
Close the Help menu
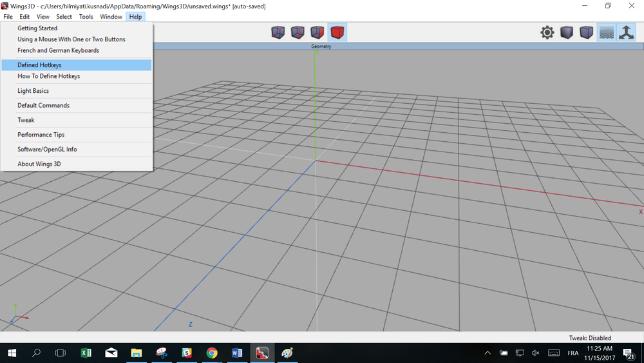pos(135,17)
